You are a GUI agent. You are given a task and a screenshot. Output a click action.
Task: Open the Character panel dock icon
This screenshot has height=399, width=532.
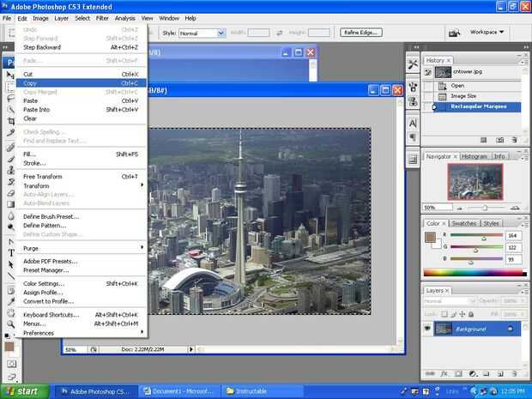(x=413, y=124)
